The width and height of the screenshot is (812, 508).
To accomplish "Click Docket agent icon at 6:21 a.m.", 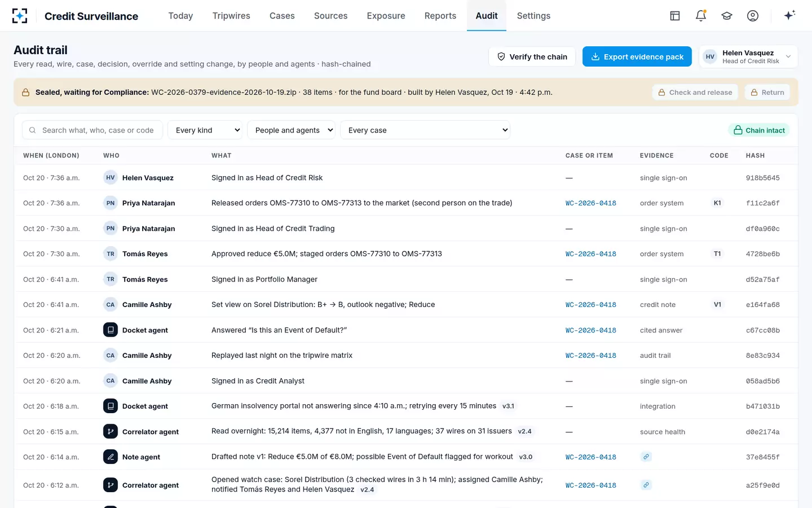I will (111, 330).
